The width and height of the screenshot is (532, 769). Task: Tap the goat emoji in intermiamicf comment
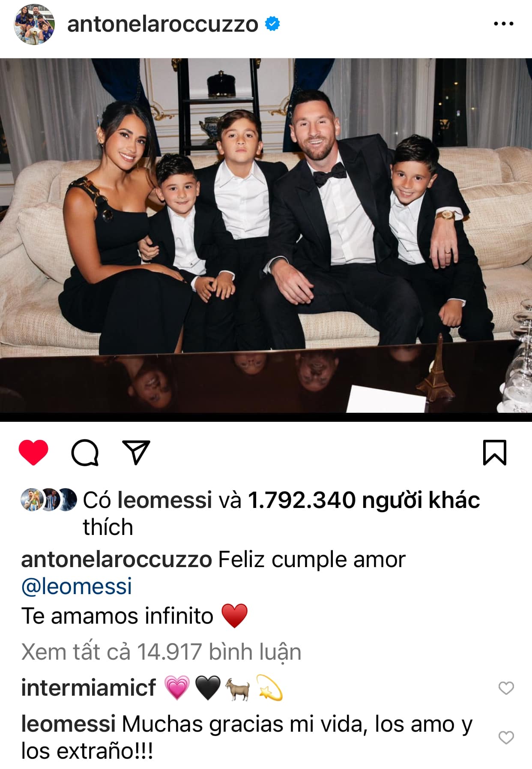[238, 688]
